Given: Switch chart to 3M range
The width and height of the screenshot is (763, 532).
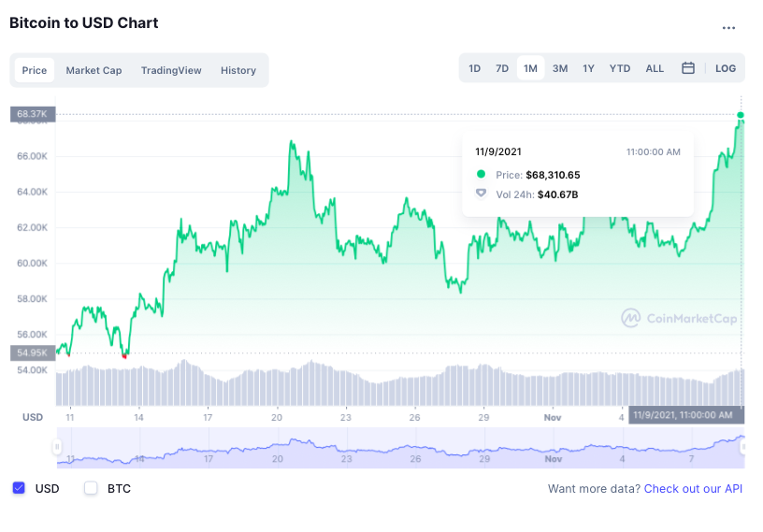Looking at the screenshot, I should click(x=560, y=68).
